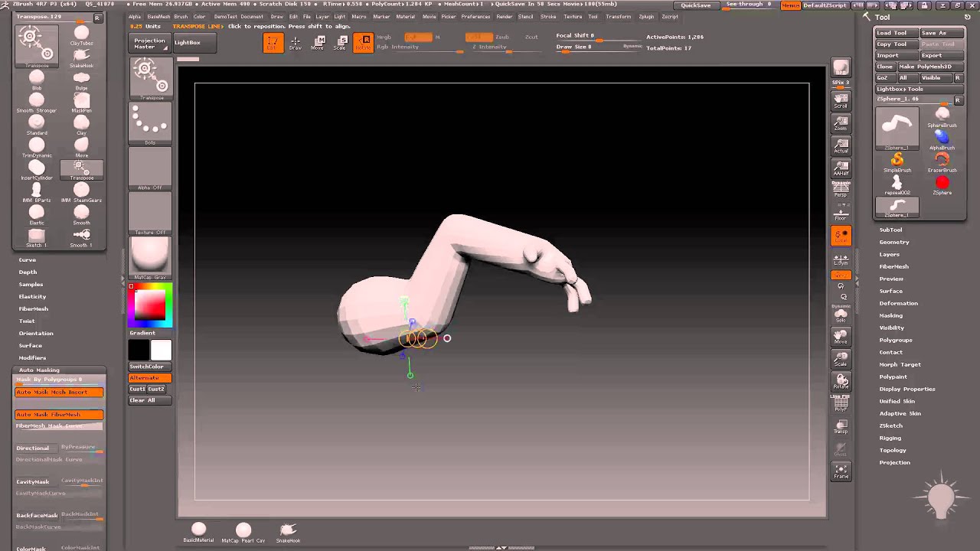
Task: Click the Scroll canvas icon
Action: coord(841,100)
